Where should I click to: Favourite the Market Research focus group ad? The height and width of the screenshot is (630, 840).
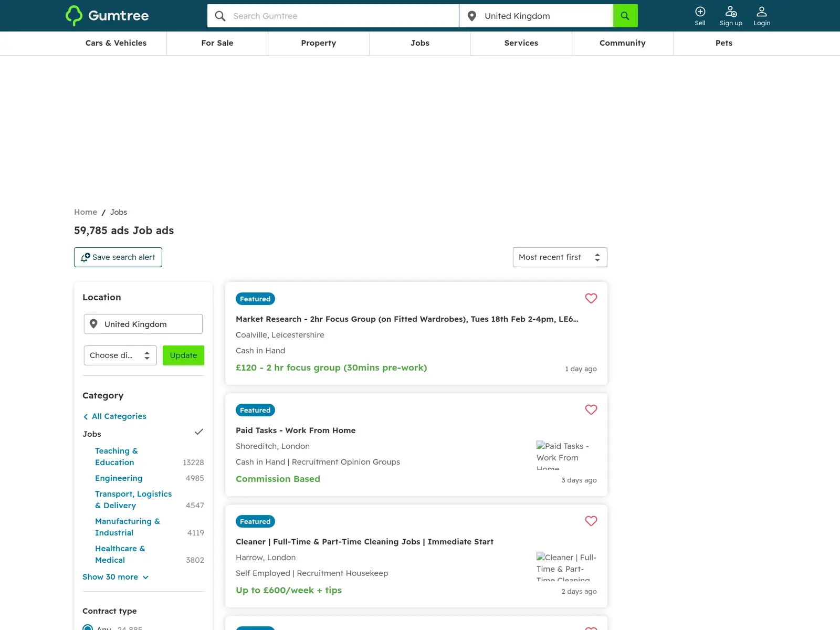point(591,298)
